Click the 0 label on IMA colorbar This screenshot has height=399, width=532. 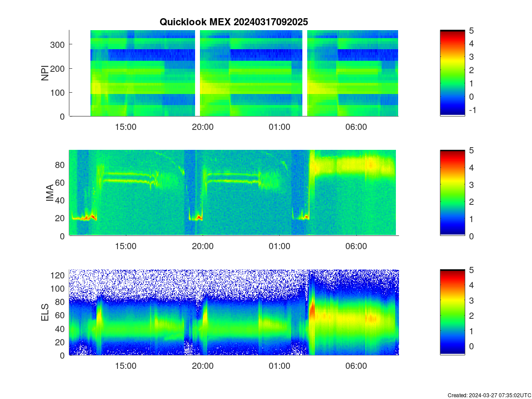click(x=471, y=236)
